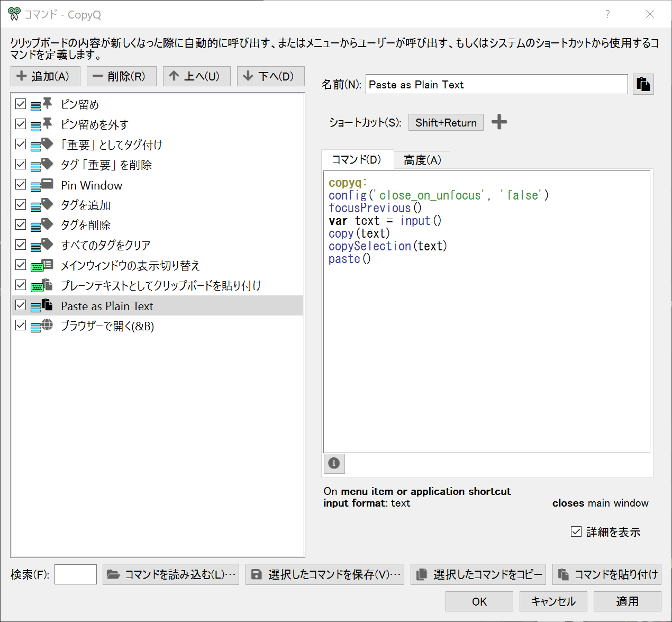Uncheck the ピン留めを外す command checkbox
672x622 pixels.
pyautogui.click(x=21, y=124)
